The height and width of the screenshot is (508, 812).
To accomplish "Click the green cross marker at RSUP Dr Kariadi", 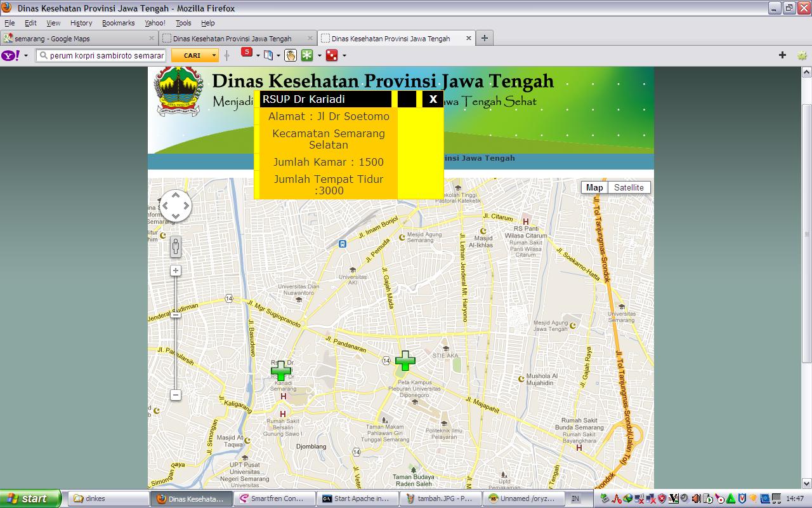I will (x=281, y=370).
